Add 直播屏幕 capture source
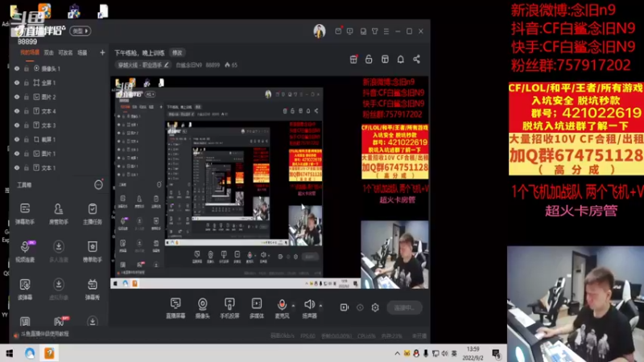The height and width of the screenshot is (362, 644). (x=175, y=308)
